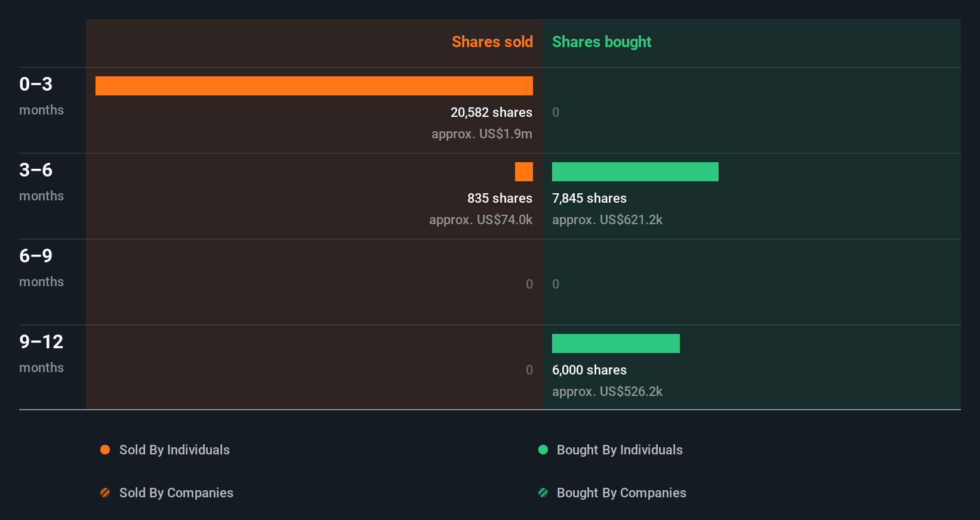
Task: Click the Sold By Individuals orange dot
Action: [x=105, y=450]
